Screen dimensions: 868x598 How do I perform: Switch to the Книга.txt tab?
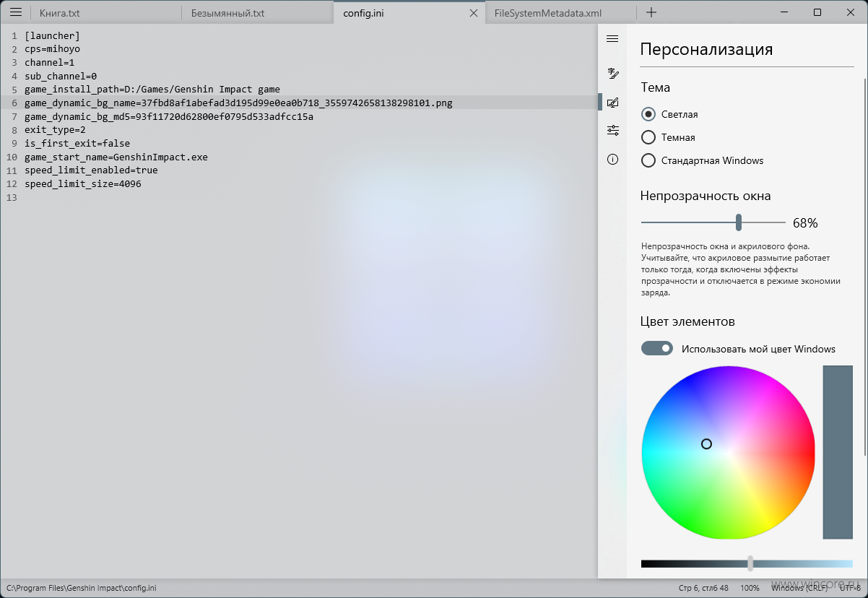click(x=105, y=13)
